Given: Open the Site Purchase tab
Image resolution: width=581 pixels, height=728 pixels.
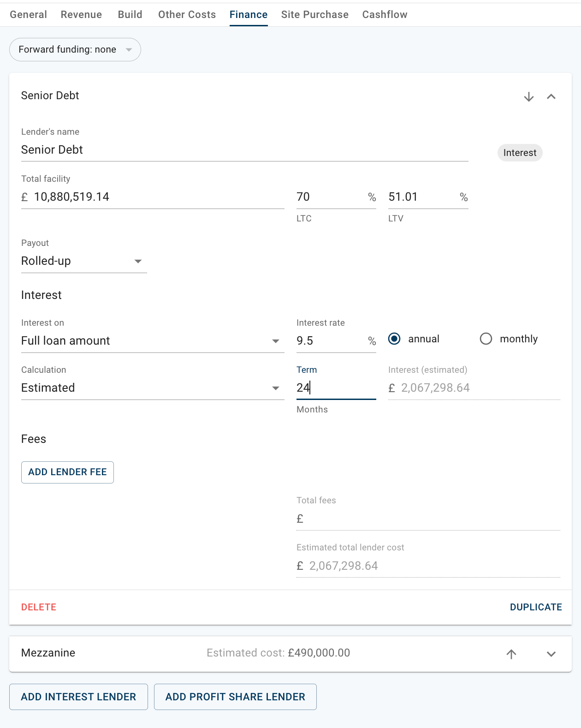Looking at the screenshot, I should [x=314, y=15].
